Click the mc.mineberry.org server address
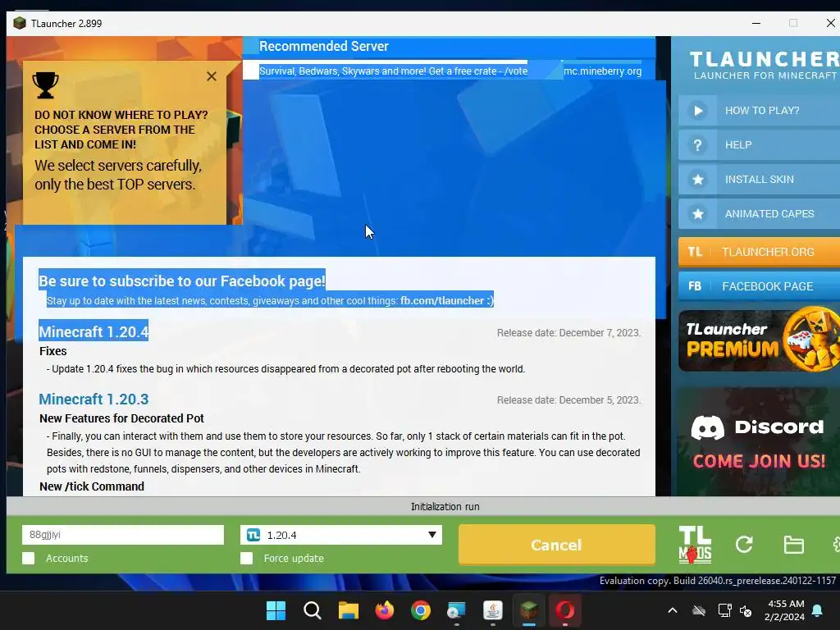 click(x=603, y=71)
